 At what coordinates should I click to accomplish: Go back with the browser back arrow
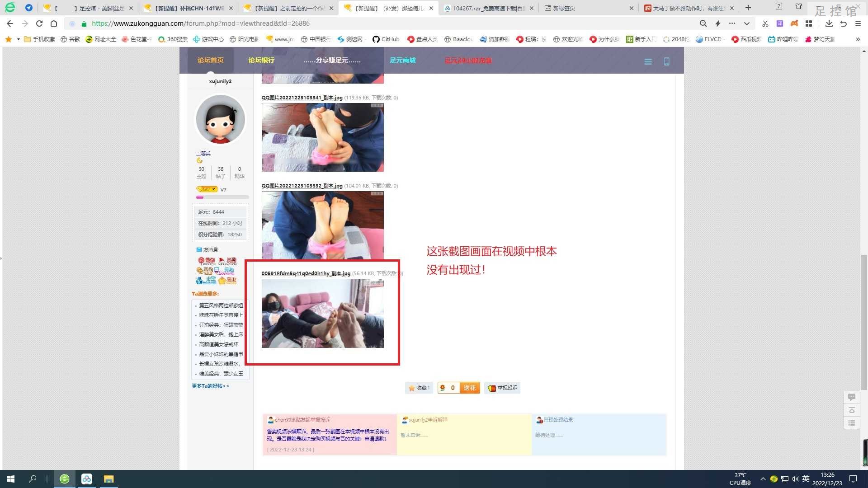[10, 23]
